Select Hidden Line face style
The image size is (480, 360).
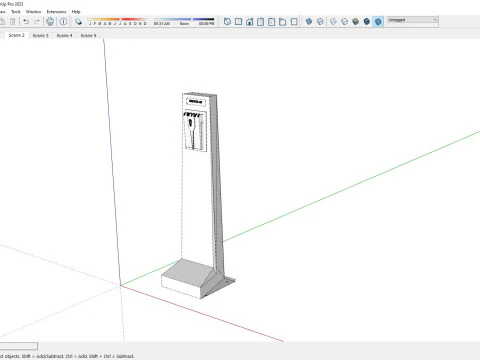click(344, 22)
